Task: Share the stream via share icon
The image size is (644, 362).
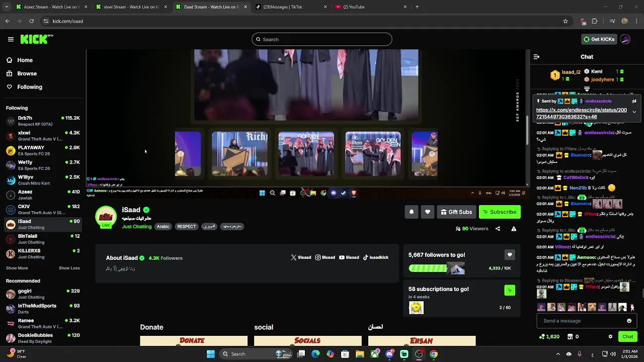Action: (x=498, y=229)
